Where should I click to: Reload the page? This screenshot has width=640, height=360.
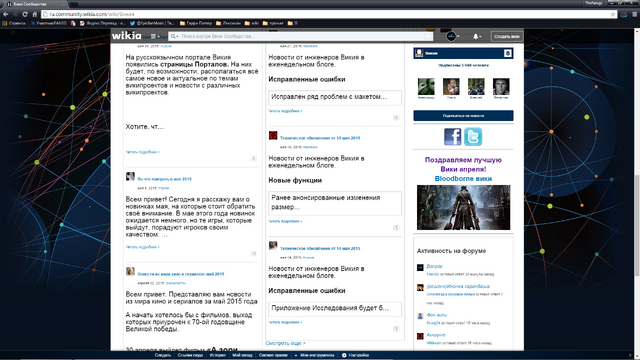(25, 14)
